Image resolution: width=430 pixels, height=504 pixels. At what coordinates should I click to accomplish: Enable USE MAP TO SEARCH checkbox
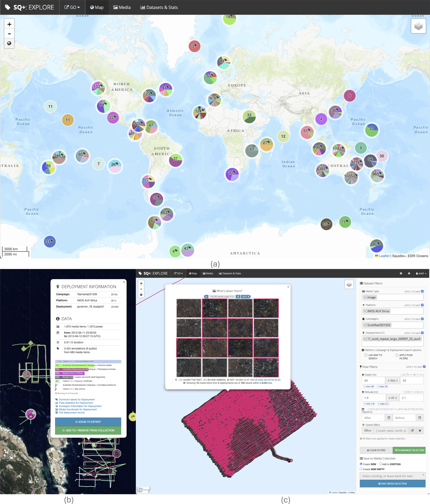point(366,355)
